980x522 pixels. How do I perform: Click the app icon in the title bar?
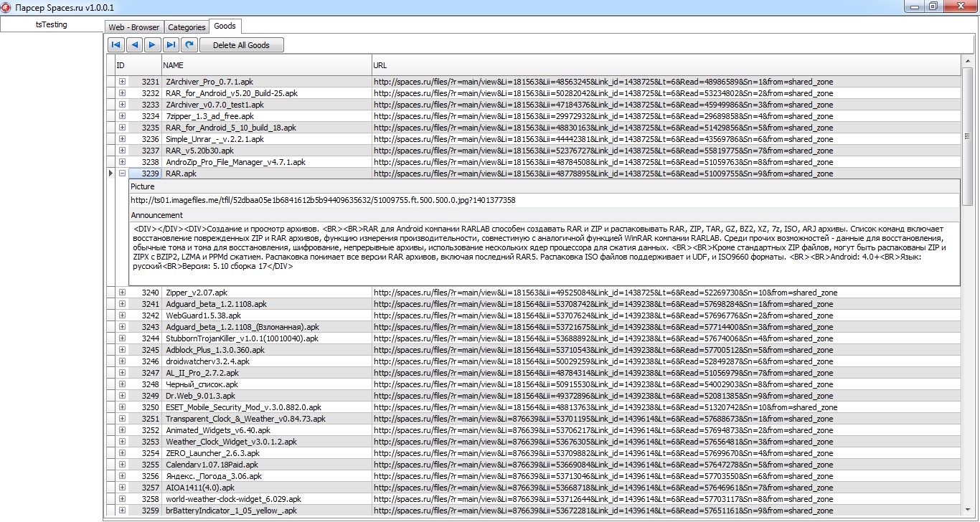[6, 6]
